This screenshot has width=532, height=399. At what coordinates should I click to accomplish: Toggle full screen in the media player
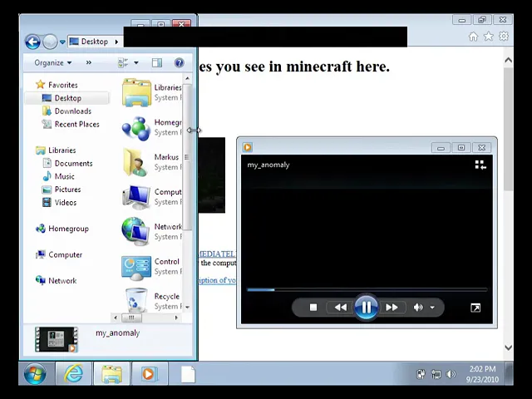(x=475, y=308)
